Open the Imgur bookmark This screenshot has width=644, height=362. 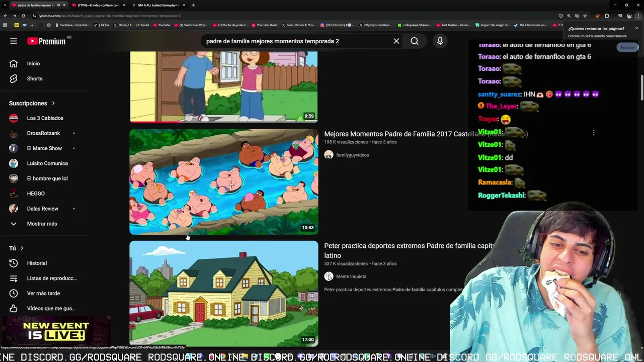pos(493,25)
